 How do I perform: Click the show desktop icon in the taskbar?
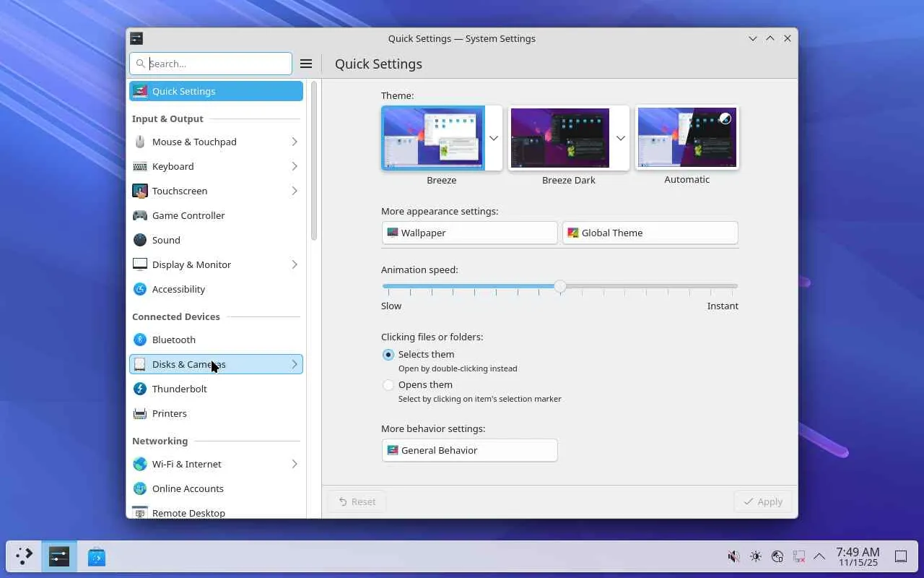click(x=901, y=556)
